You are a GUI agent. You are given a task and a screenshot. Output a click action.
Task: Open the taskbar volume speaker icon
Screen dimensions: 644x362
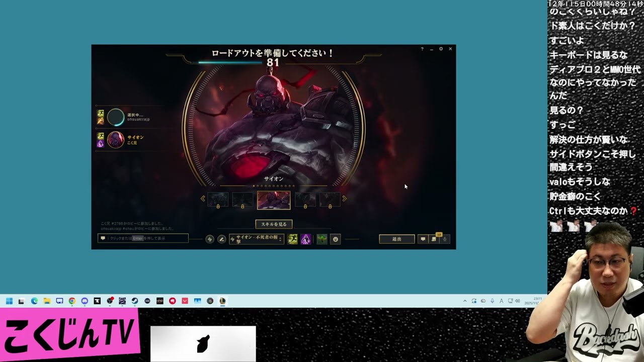tap(518, 301)
